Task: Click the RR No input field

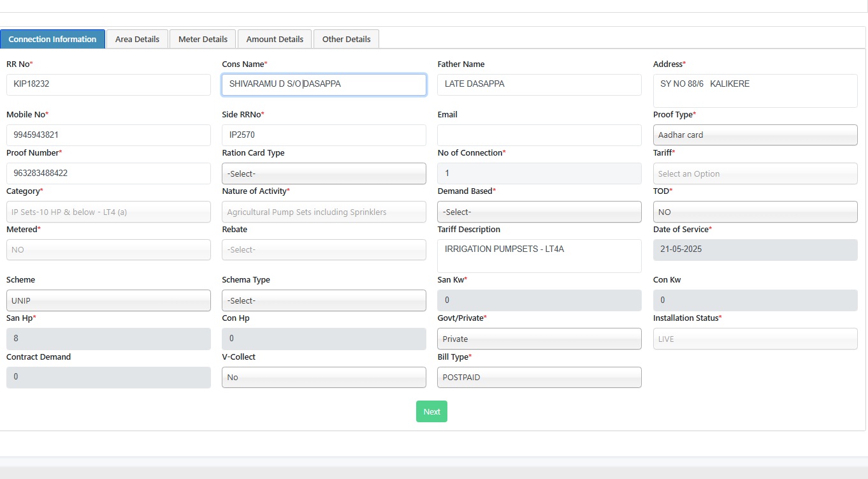Action: point(108,84)
